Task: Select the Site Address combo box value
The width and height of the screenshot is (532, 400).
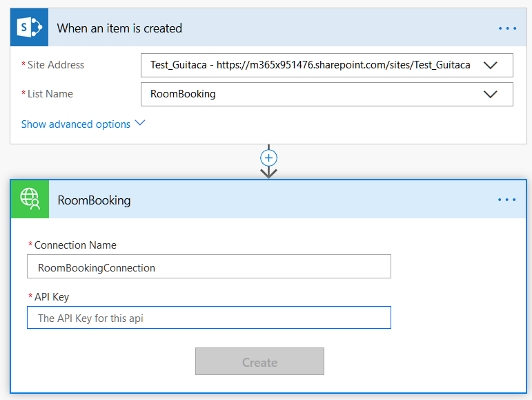Action: 327,65
